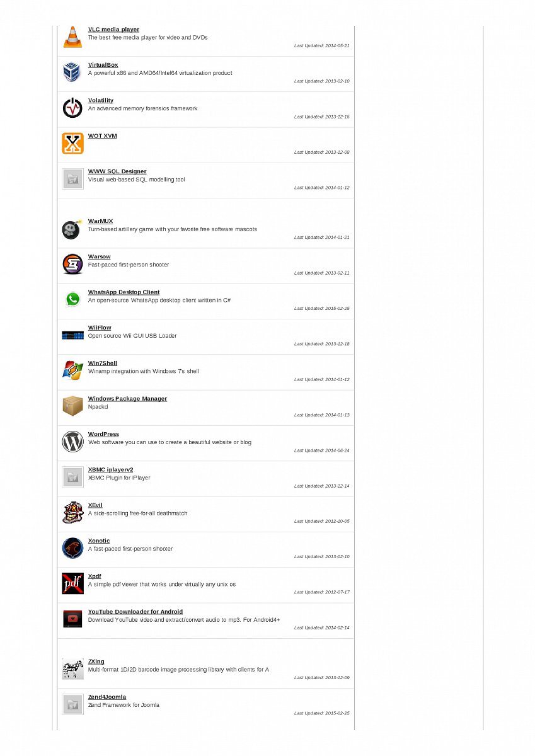The image size is (535, 756).
Task: Click the Xonotic round logo icon
Action: [x=72, y=548]
